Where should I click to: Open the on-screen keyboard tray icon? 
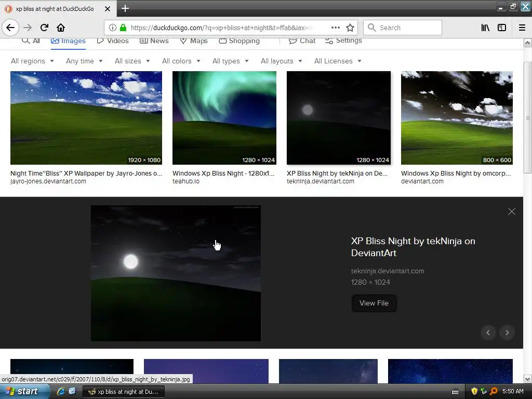[x=455, y=392]
